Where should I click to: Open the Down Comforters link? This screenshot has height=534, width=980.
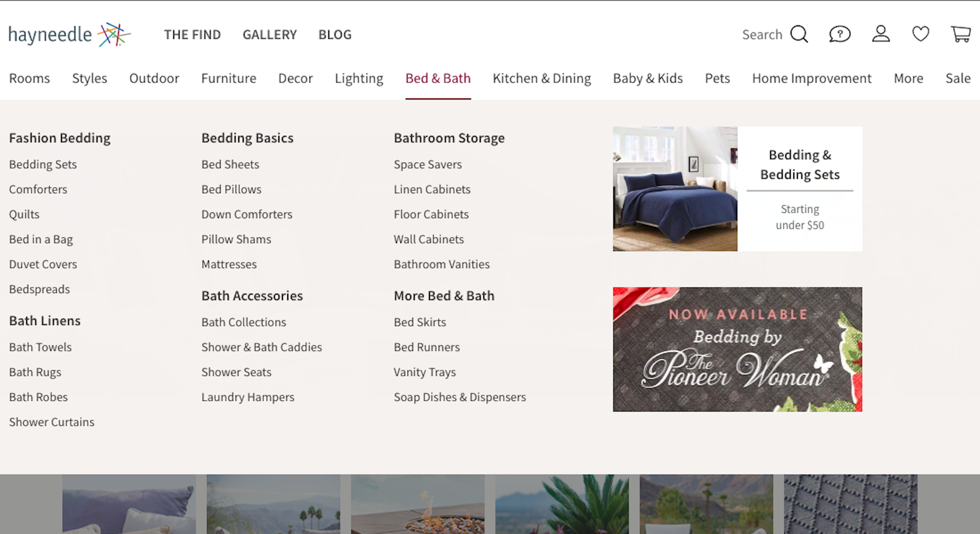pos(247,214)
